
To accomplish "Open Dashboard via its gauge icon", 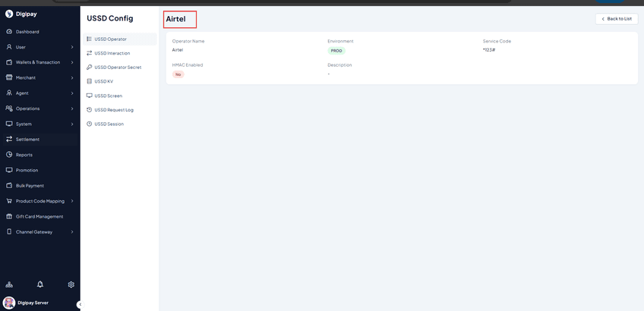I will pyautogui.click(x=9, y=32).
